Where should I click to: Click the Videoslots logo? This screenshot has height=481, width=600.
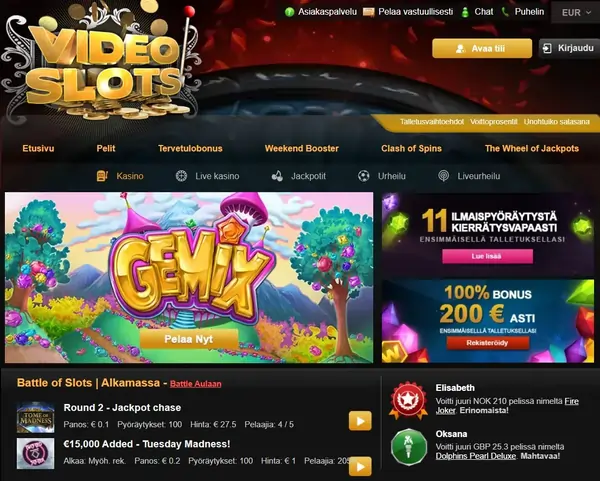100,61
